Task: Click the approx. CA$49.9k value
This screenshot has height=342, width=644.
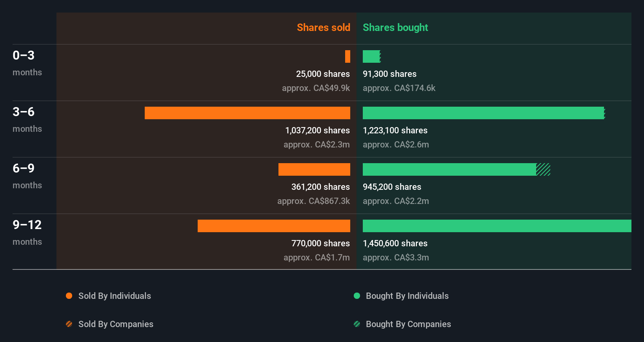Action: [x=316, y=88]
